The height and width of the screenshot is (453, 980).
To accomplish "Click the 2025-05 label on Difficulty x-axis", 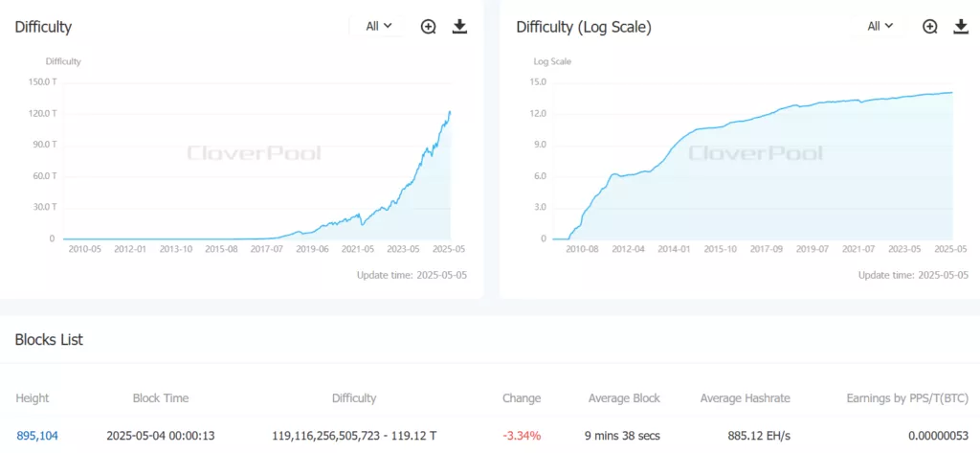I will [x=449, y=250].
